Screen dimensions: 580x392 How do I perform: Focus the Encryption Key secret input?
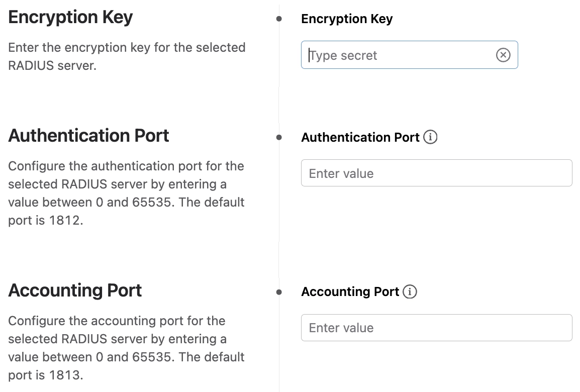(x=397, y=55)
